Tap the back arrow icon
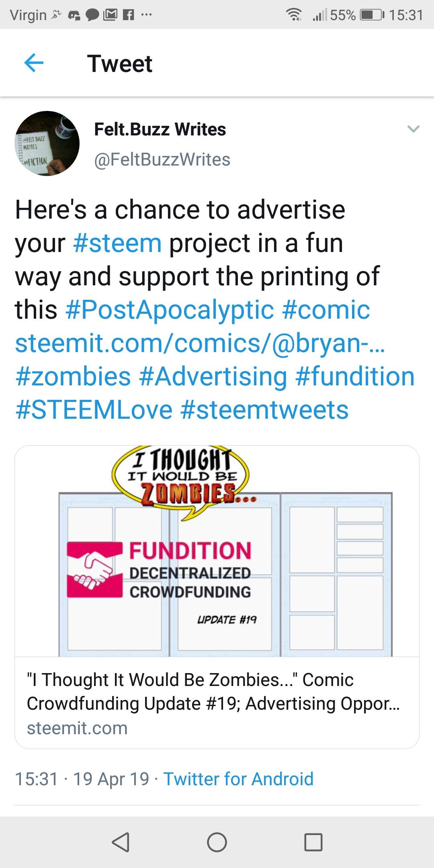This screenshot has width=434, height=868. click(x=34, y=63)
